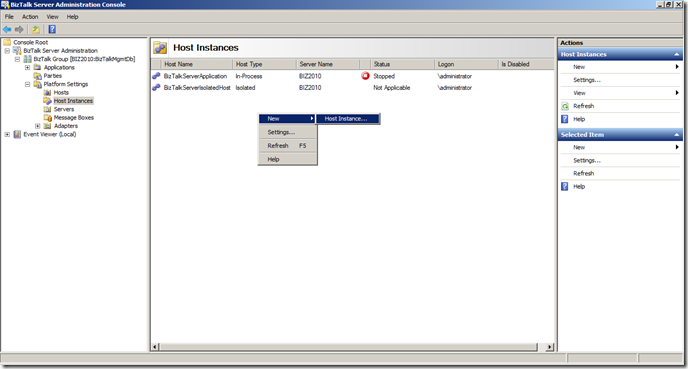Screen dimensions: 688x369
Task: Sort by the Status column header
Action: (x=402, y=64)
